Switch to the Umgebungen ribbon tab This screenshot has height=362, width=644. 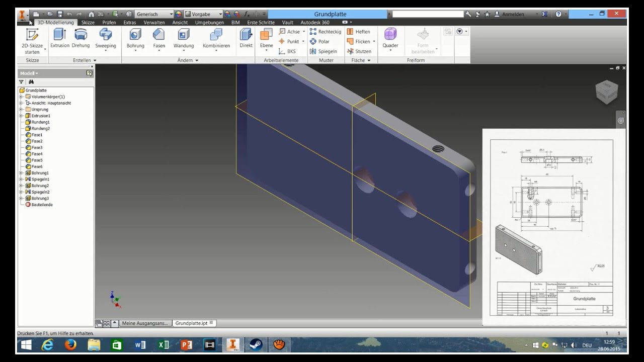click(209, 23)
